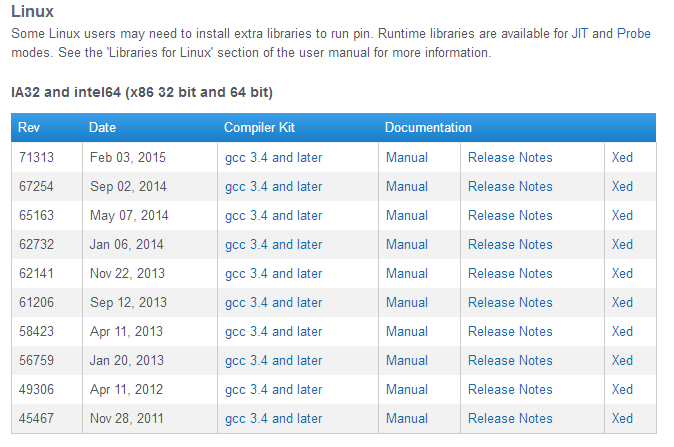The image size is (674, 447).
Task: Select the Linux section heading
Action: click(x=32, y=12)
